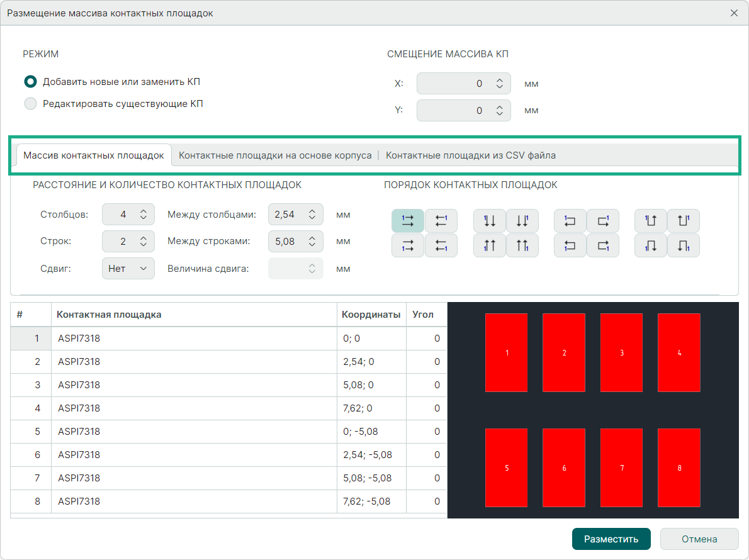Select row order starting top-right going left
The width and height of the screenshot is (749, 560).
click(441, 221)
